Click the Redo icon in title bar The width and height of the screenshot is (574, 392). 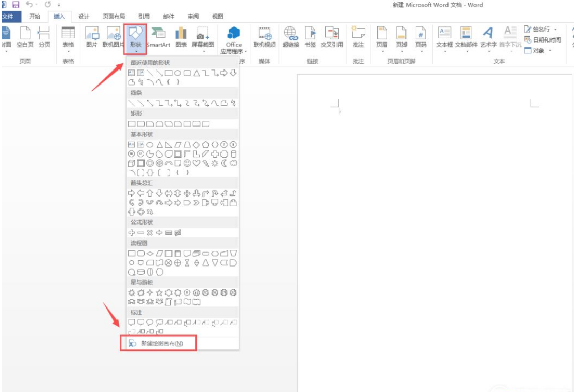48,5
